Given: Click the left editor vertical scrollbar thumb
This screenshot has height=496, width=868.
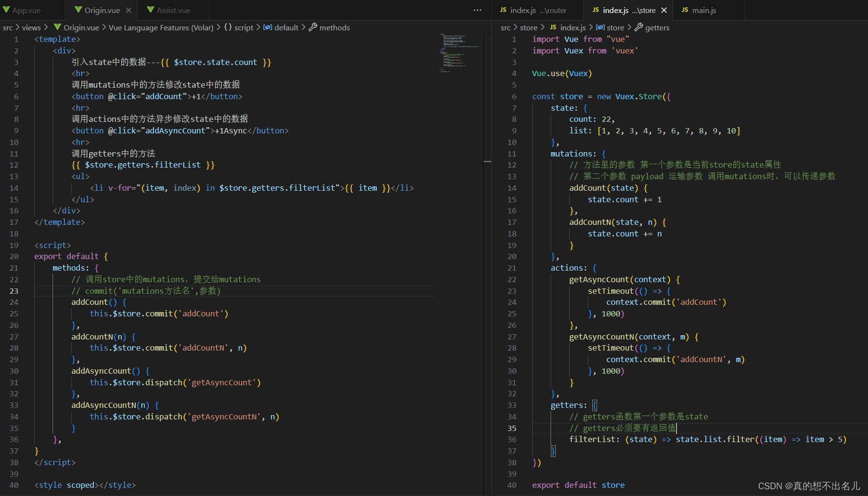Looking at the screenshot, I should 487,161.
